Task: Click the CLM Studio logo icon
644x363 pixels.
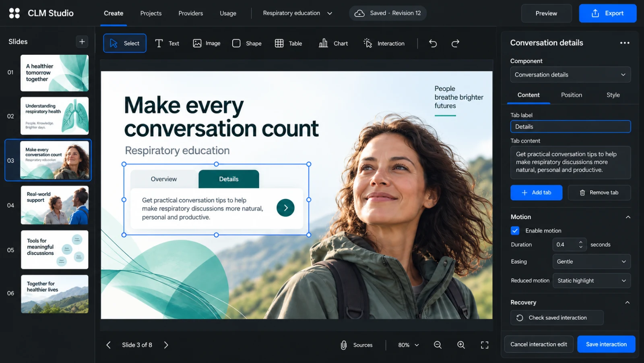Action: tap(14, 13)
